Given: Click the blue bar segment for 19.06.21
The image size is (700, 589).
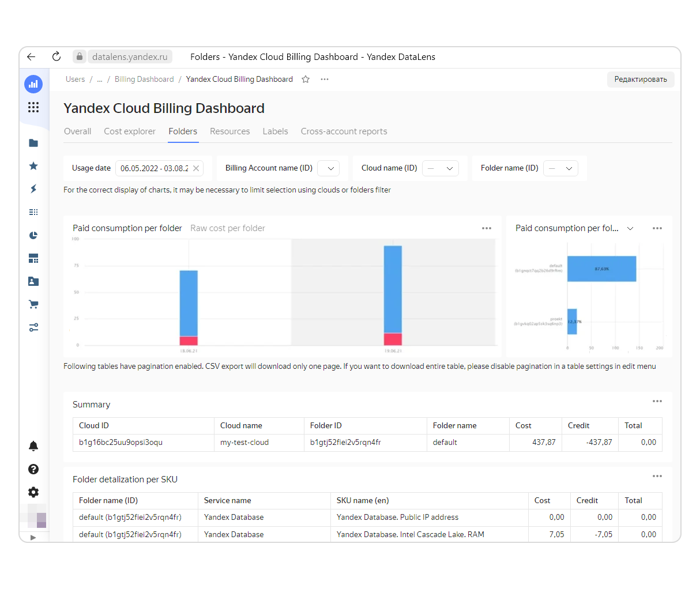Looking at the screenshot, I should (x=393, y=289).
